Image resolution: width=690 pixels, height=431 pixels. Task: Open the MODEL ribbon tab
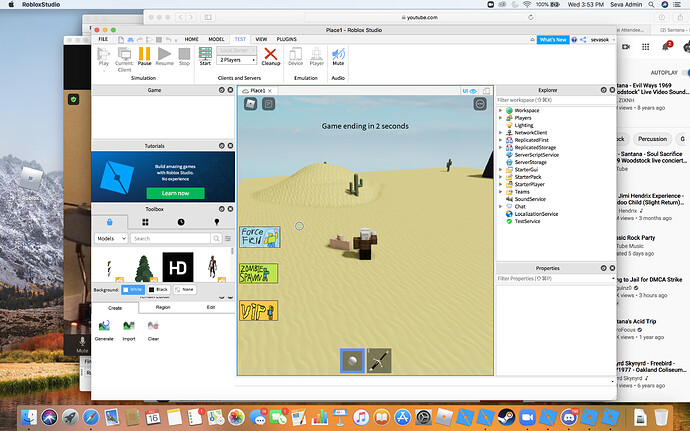click(216, 39)
